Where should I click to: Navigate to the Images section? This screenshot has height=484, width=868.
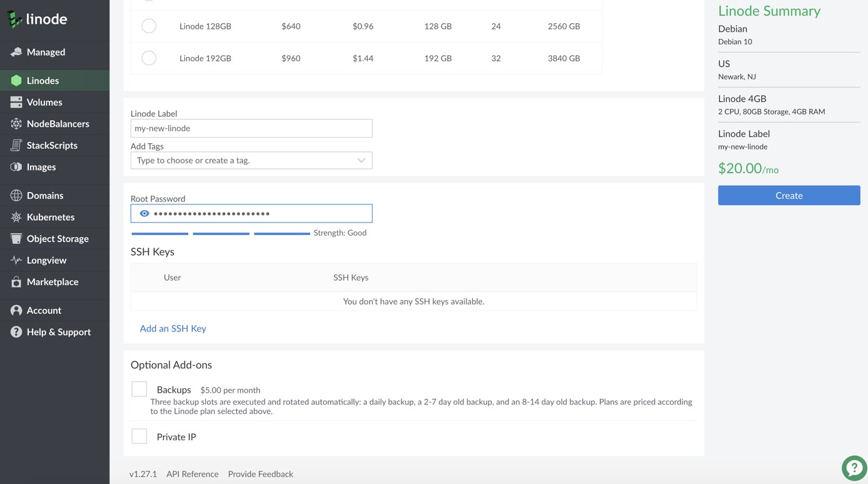click(39, 167)
